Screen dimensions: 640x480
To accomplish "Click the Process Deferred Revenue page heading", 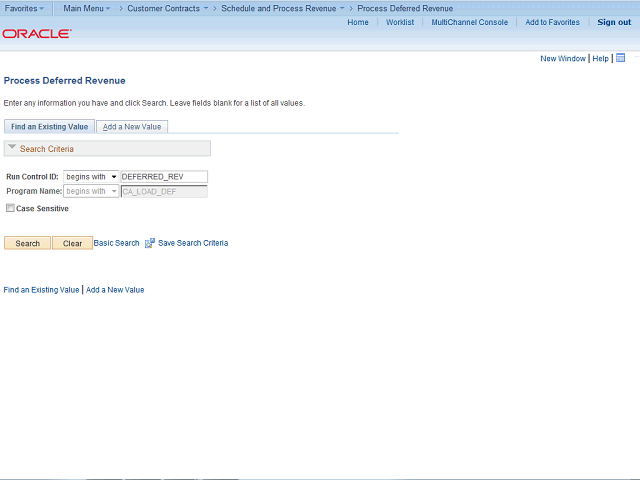I will (x=64, y=80).
